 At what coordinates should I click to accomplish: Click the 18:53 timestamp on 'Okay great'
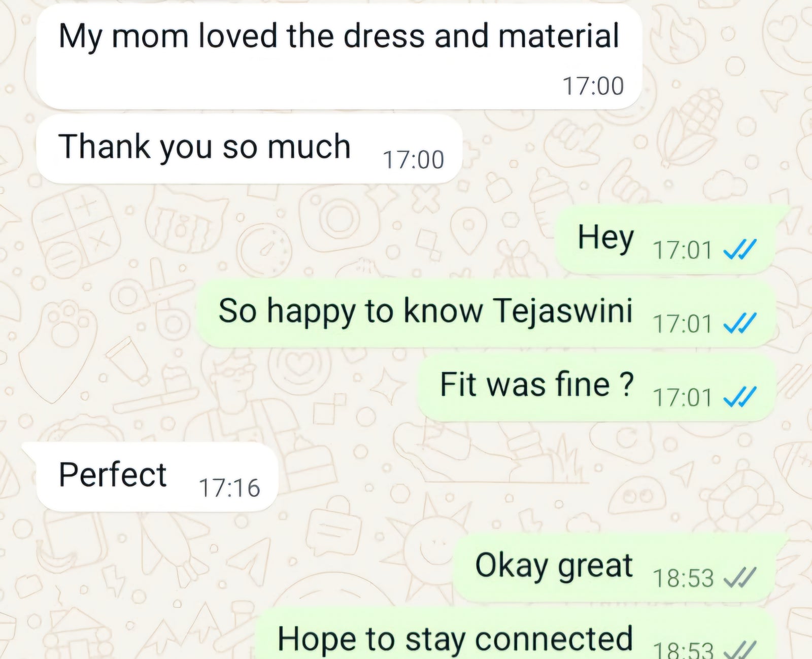(683, 578)
